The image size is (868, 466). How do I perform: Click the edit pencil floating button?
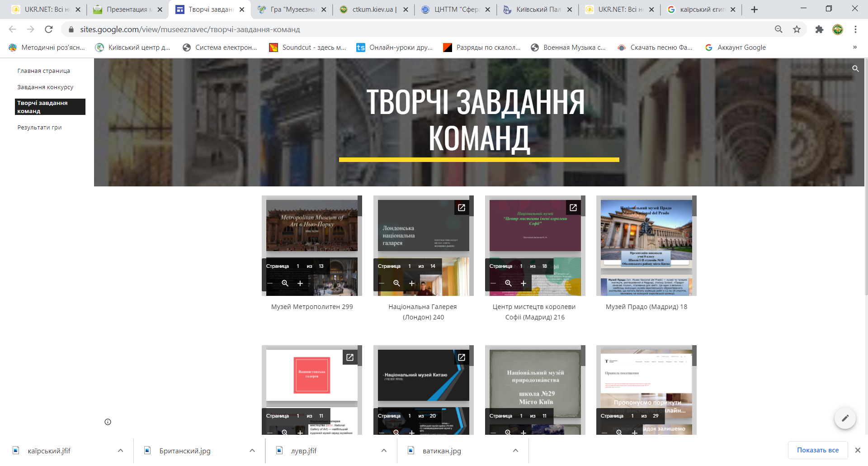[x=844, y=418]
